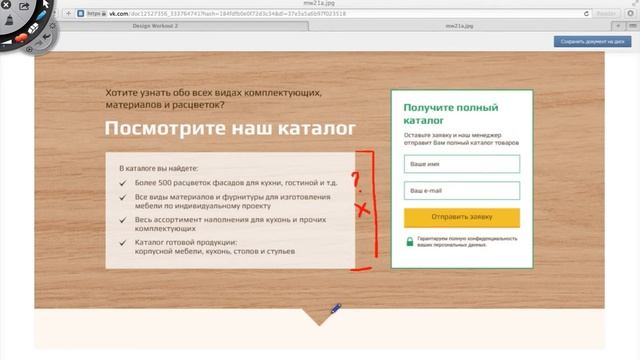Click the VK site favicon in address bar
Viewport: 640px width, 360px height.
[81, 13]
